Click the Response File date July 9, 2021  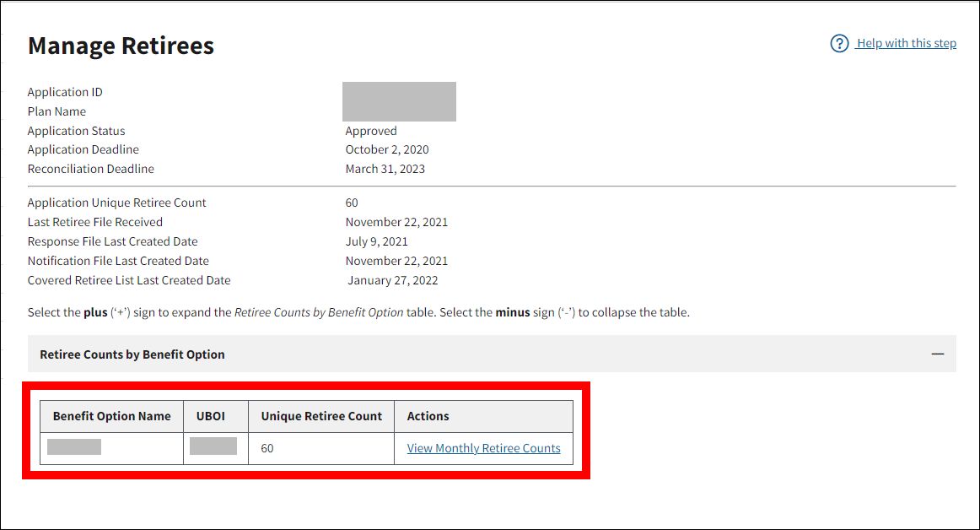coord(378,241)
